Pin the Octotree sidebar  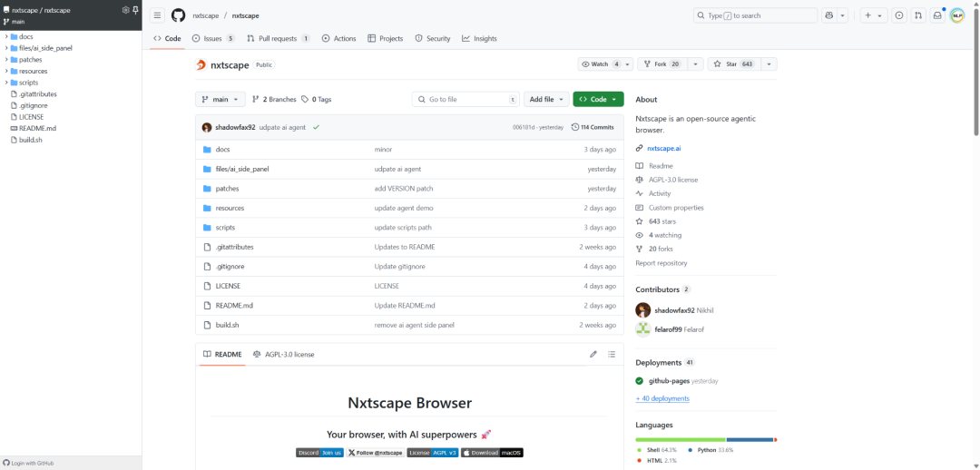click(135, 10)
